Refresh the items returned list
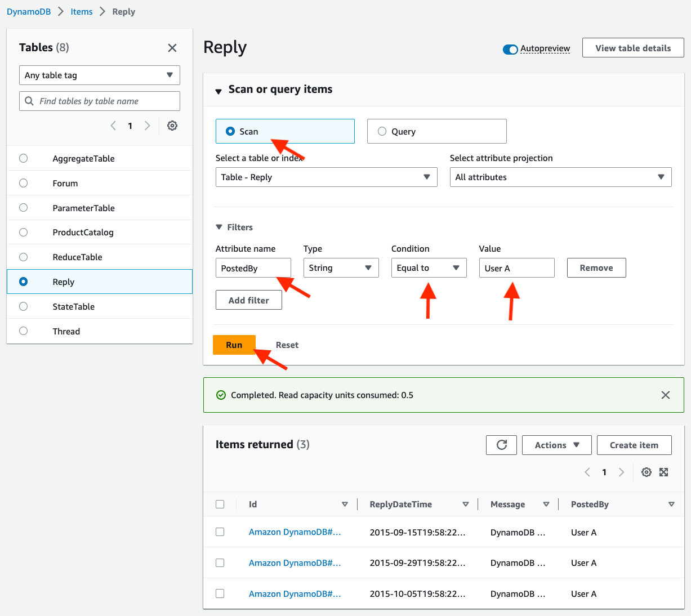691x616 pixels. click(x=502, y=445)
